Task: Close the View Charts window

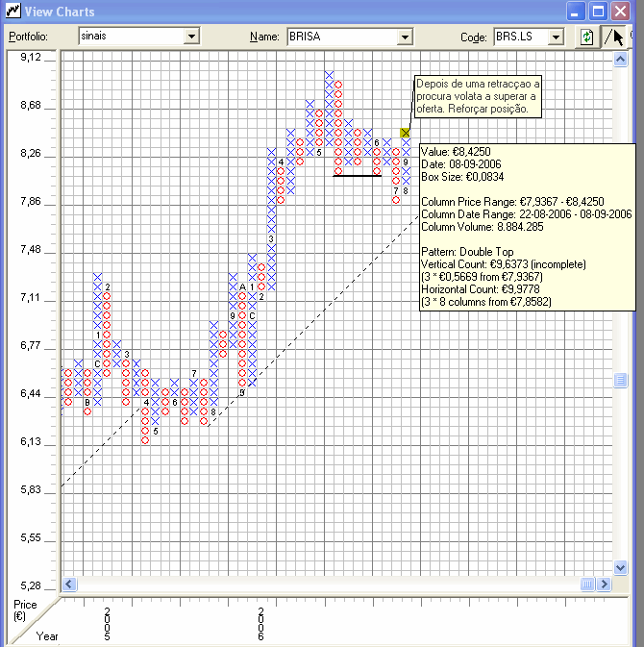Action: 621,12
